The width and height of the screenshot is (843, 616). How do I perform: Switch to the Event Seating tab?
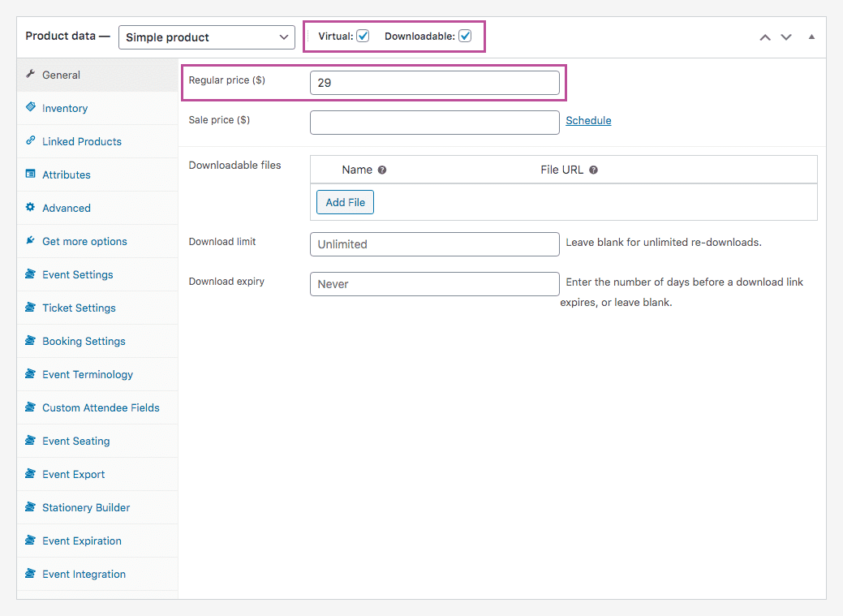(75, 441)
